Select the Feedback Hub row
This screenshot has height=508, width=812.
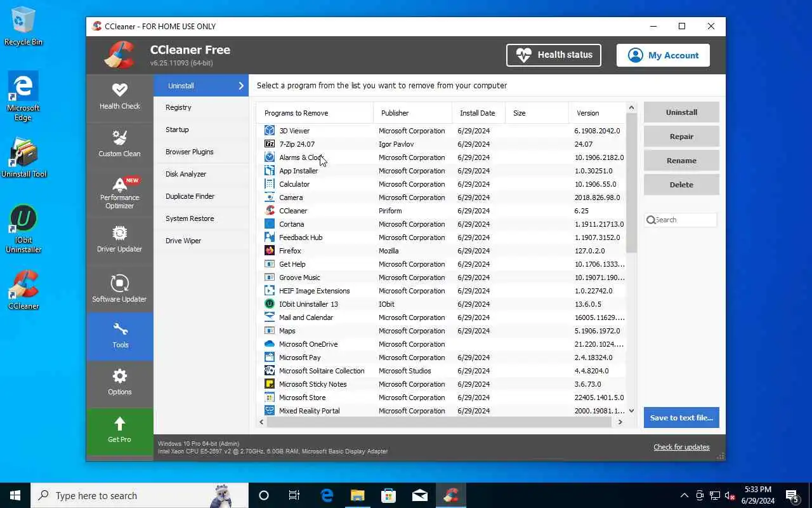[x=441, y=237]
